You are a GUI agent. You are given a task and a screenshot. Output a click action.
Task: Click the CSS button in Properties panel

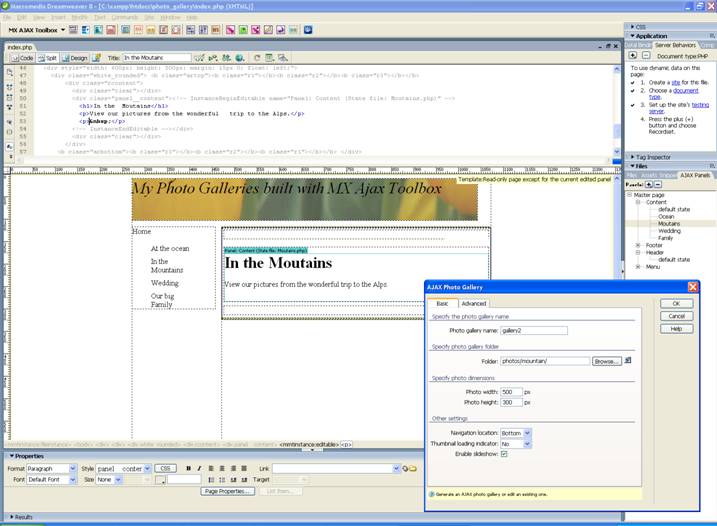click(x=166, y=468)
